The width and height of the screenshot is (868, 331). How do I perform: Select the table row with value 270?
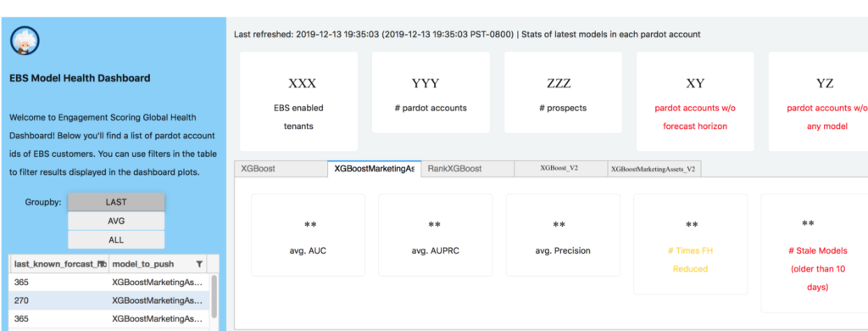click(109, 300)
